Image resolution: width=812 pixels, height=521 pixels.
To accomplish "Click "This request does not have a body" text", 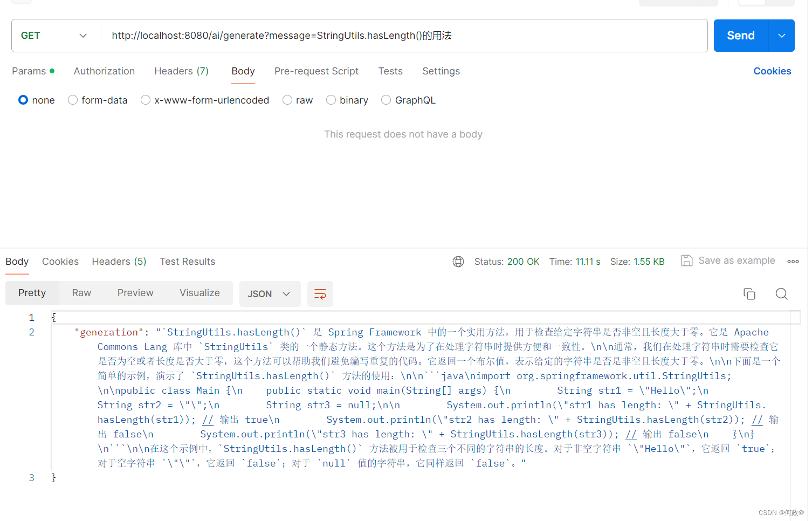I will pyautogui.click(x=403, y=134).
